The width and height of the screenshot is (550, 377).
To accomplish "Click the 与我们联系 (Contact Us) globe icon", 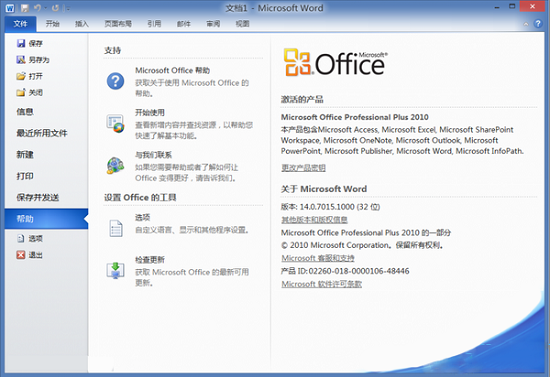I will pos(115,166).
